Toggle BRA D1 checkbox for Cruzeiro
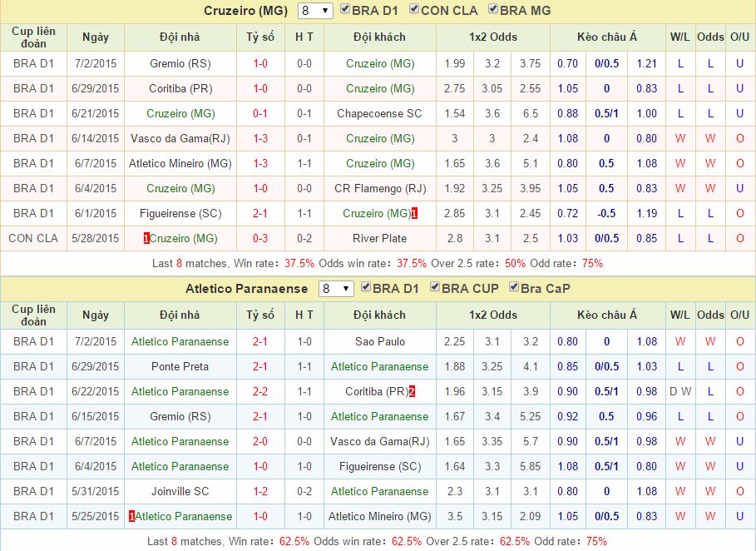756x551 pixels. 345,9
